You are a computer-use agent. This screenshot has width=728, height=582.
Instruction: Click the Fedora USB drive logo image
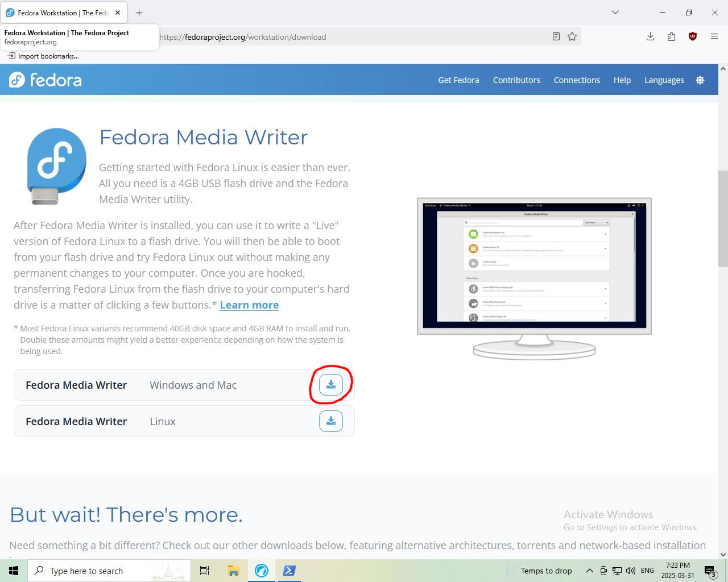pos(56,166)
